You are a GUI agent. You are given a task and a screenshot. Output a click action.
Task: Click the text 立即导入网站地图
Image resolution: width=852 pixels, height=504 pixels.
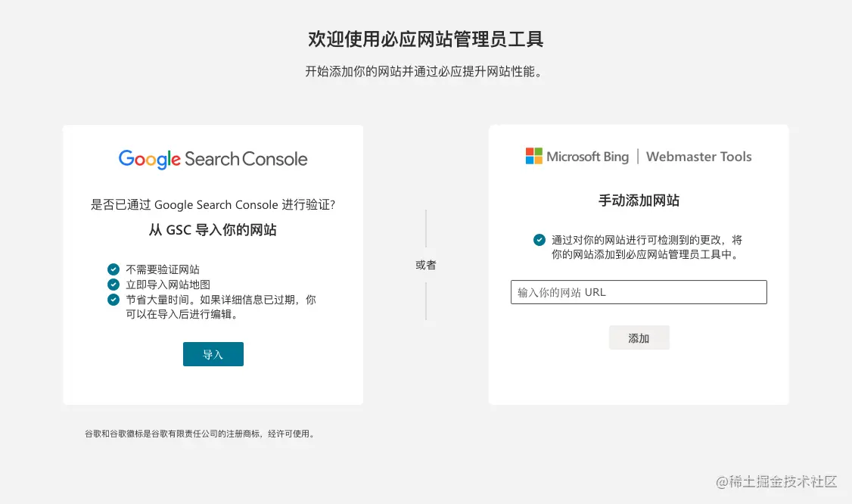coord(168,285)
